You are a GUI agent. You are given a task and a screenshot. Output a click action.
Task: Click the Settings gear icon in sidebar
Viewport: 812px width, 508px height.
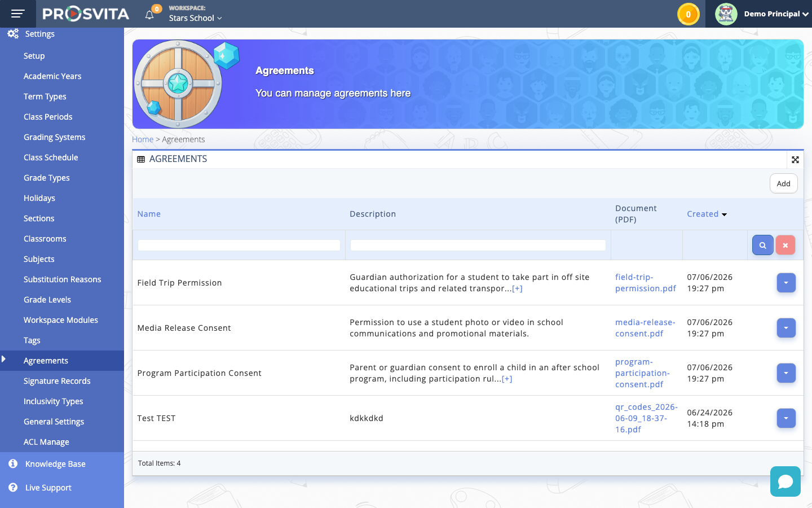[x=13, y=34]
